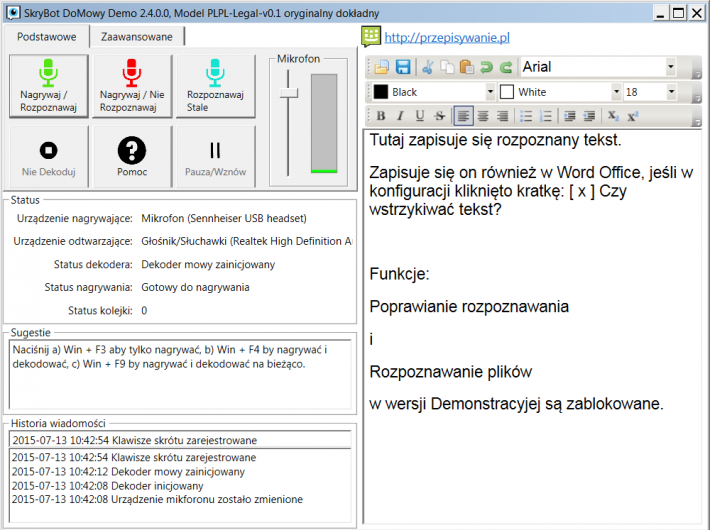This screenshot has width=710, height=530.
Task: Open the Black text color dropdown
Action: [x=490, y=92]
